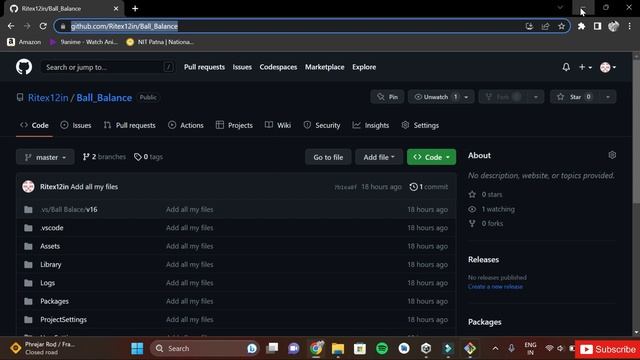Open the Actions tab

pyautogui.click(x=186, y=125)
